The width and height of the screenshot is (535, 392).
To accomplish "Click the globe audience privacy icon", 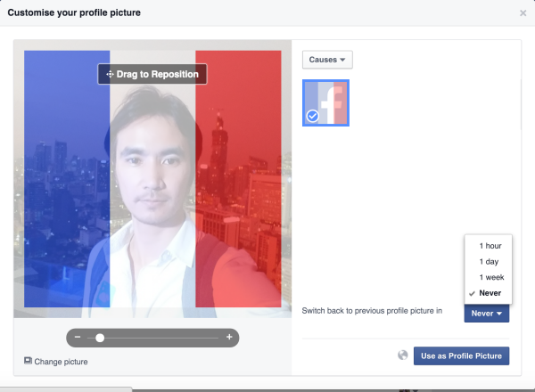I will [x=403, y=355].
